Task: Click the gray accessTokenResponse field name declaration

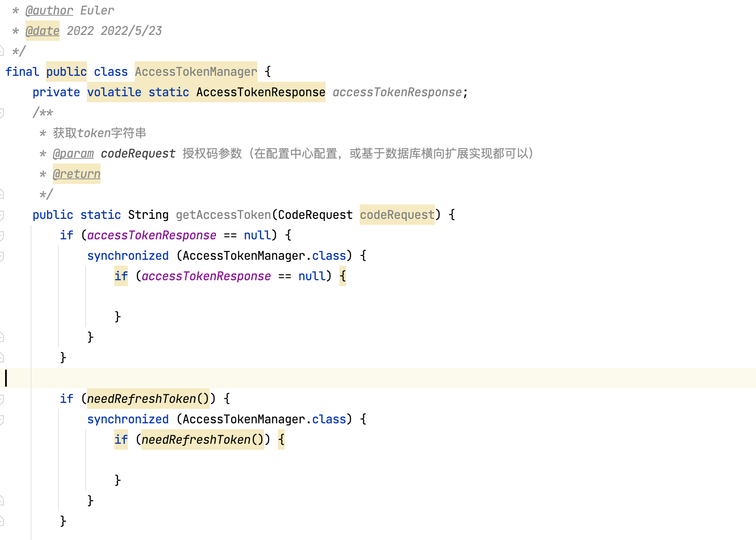Action: 397,92
